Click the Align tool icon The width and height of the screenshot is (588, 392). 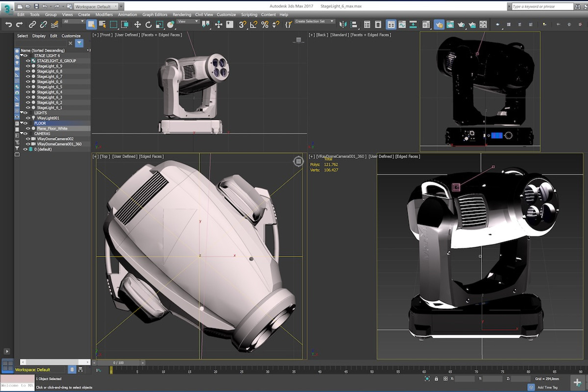[354, 24]
